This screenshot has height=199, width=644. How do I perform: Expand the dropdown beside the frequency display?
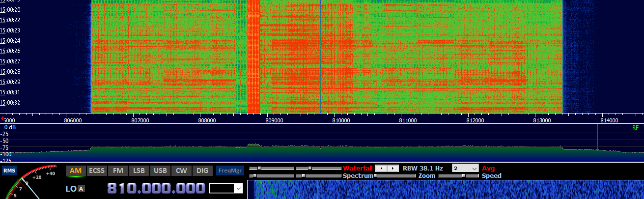[238, 188]
